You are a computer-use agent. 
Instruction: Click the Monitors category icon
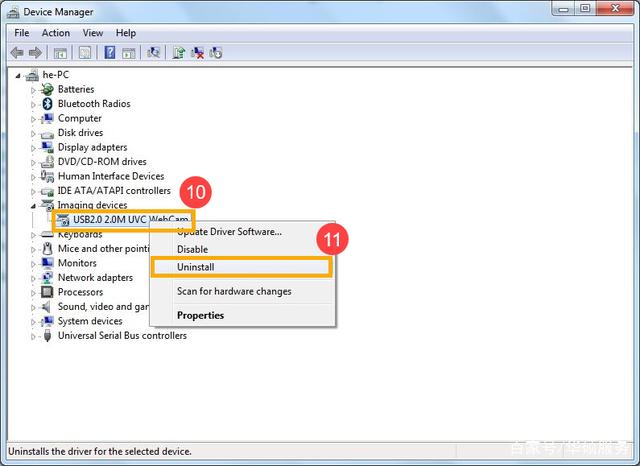pyautogui.click(x=47, y=263)
